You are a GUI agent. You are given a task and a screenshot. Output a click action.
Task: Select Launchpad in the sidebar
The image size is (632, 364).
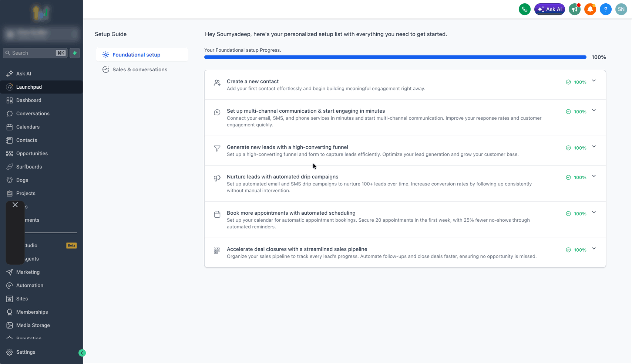click(41, 87)
